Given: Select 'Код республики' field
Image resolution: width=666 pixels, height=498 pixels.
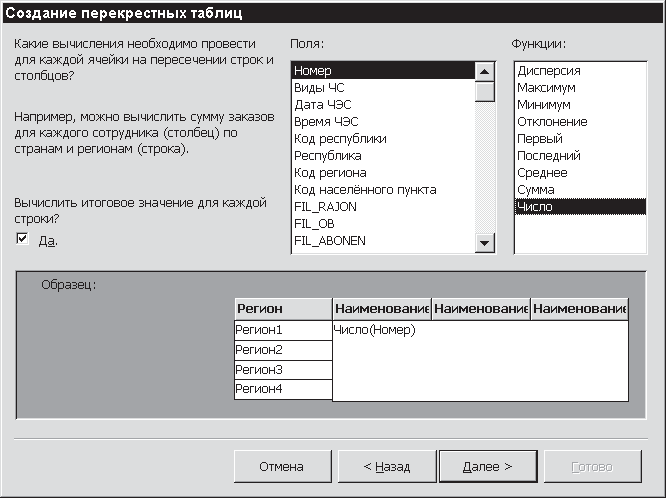Looking at the screenshot, I should (340, 139).
